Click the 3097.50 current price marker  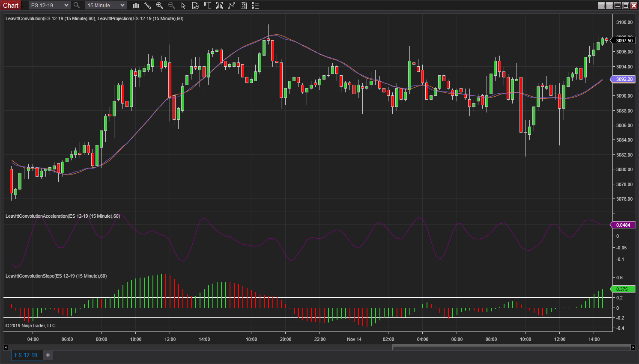point(624,41)
